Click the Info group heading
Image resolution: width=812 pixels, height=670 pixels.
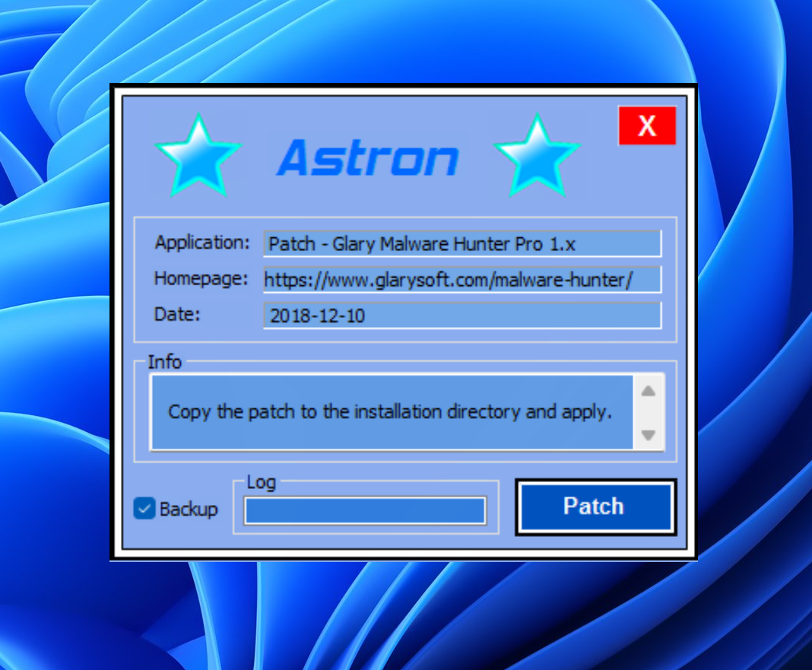165,362
